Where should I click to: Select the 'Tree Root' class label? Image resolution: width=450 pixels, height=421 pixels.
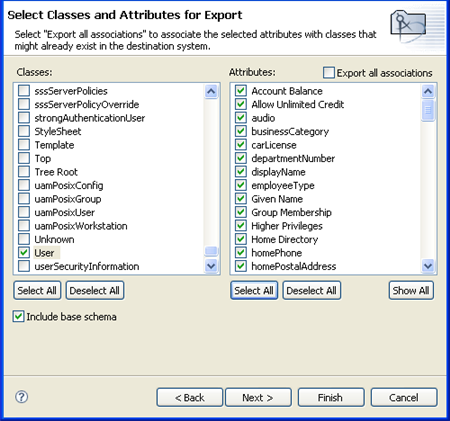coord(56,172)
